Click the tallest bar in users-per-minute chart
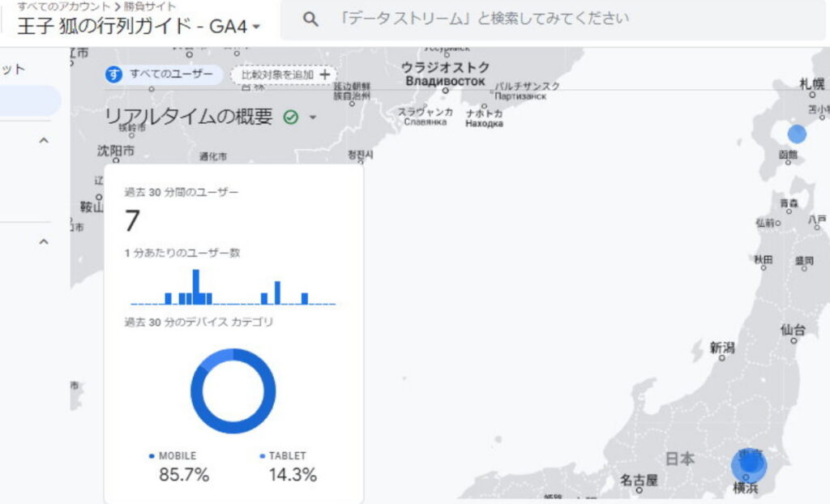Viewport: 830px width, 504px height. (195, 287)
